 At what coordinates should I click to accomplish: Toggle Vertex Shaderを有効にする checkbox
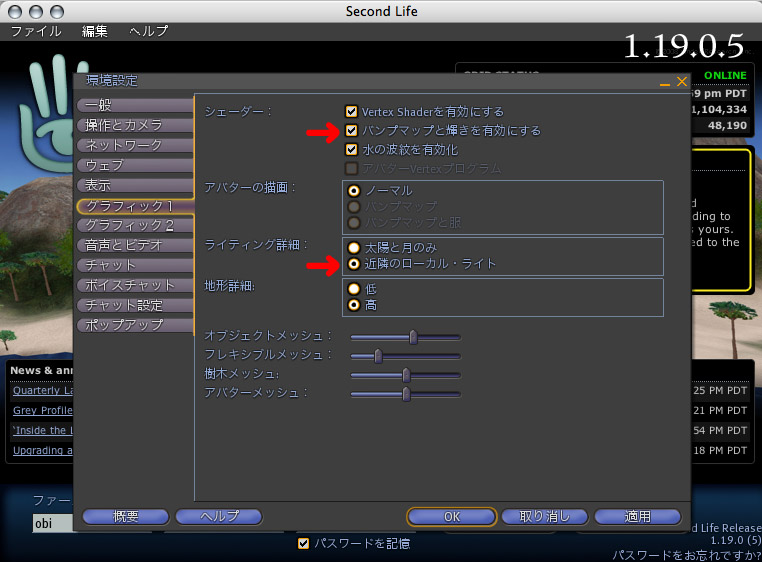click(351, 111)
